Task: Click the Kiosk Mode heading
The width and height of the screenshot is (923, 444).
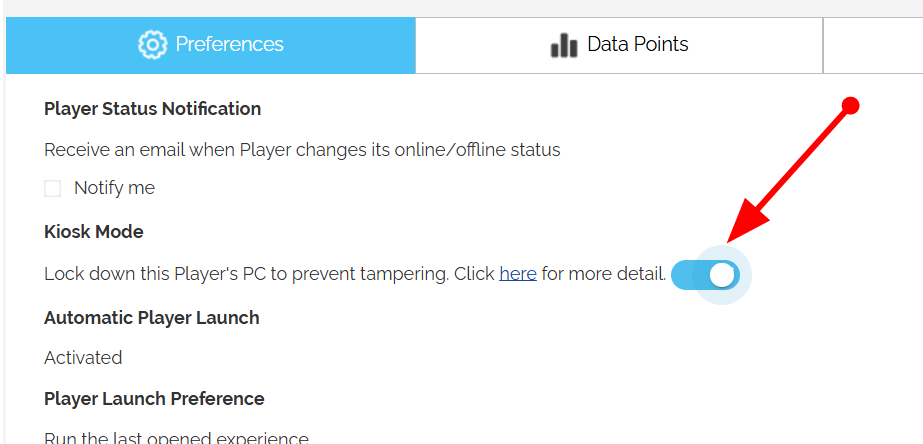Action: click(x=94, y=231)
